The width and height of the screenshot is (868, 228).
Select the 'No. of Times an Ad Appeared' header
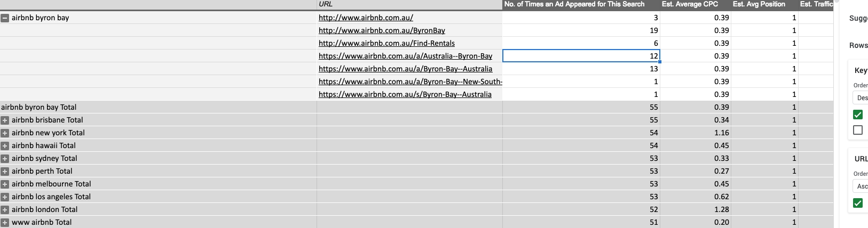click(581, 4)
